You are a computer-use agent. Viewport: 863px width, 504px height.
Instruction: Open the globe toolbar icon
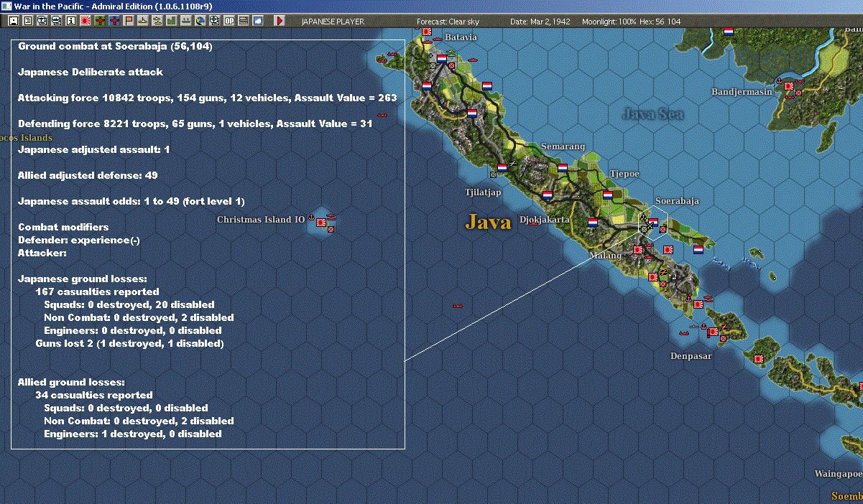tap(200, 21)
